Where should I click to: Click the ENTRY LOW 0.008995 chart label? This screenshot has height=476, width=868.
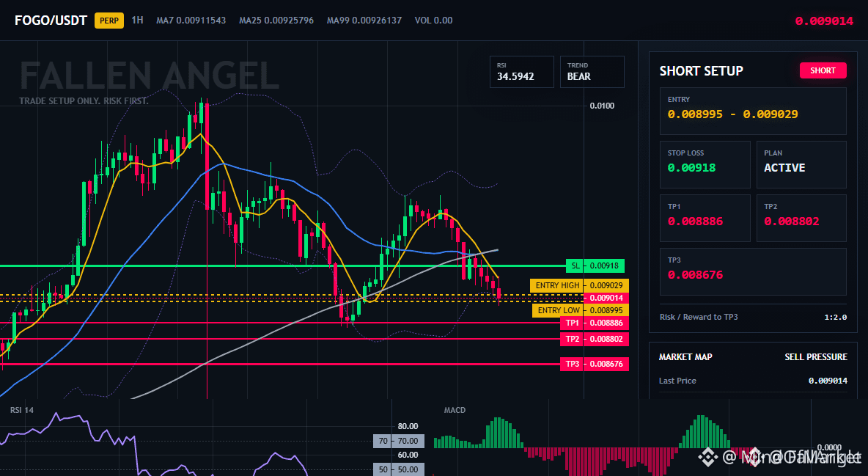(580, 310)
